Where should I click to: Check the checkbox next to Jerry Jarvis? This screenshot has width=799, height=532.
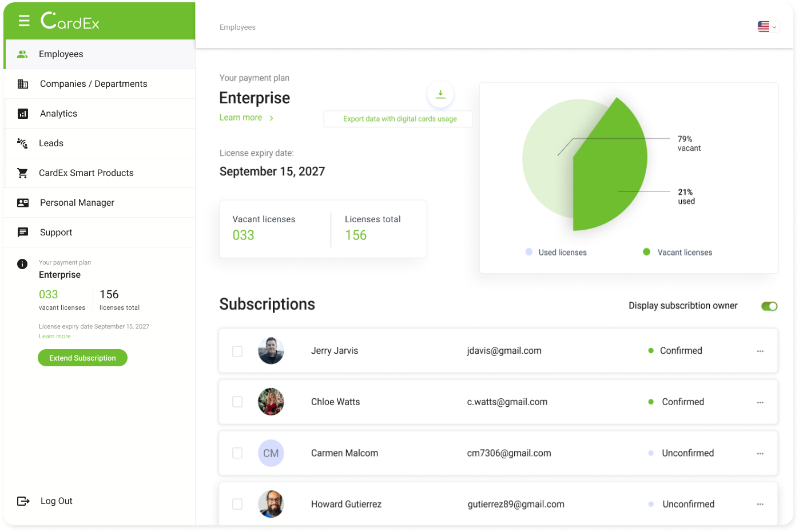pos(237,351)
